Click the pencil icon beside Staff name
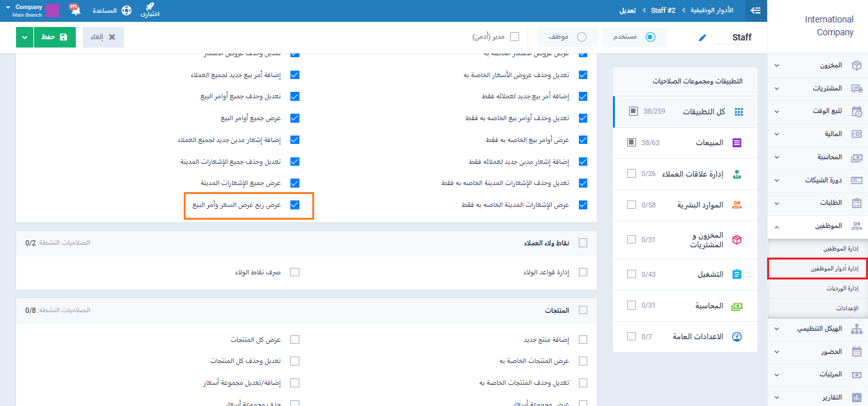This screenshot has width=868, height=406. click(702, 38)
